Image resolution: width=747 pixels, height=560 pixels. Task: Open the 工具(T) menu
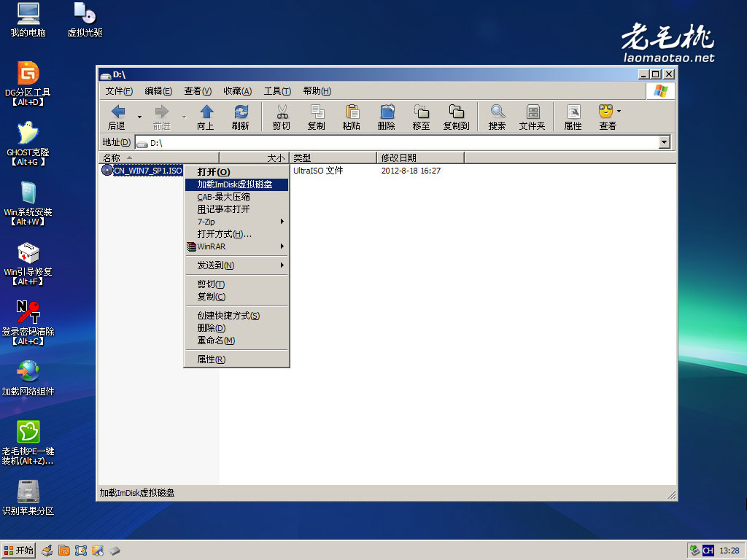[x=277, y=91]
